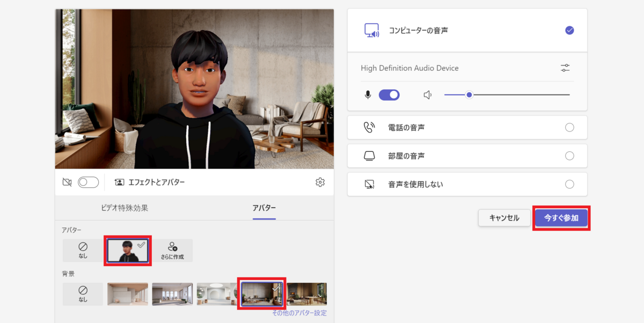644x323 pixels.
Task: Click the speaker volume icon
Action: (428, 95)
